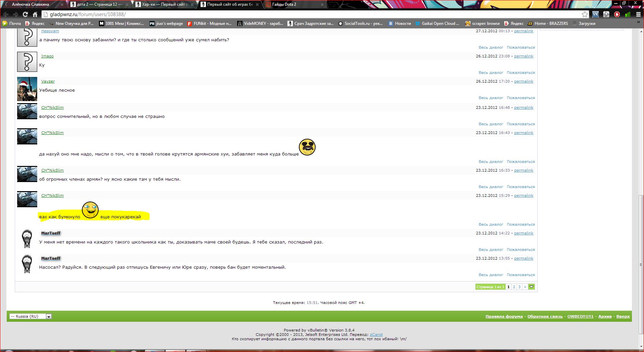Open the Новости VK bookmark
Image resolution: width=644 pixels, height=352 pixels.
[x=399, y=24]
